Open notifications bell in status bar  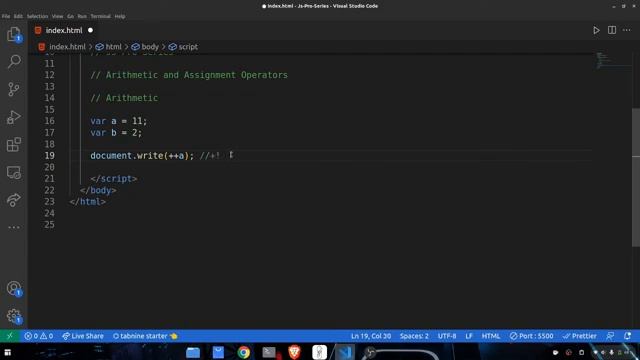(627, 336)
